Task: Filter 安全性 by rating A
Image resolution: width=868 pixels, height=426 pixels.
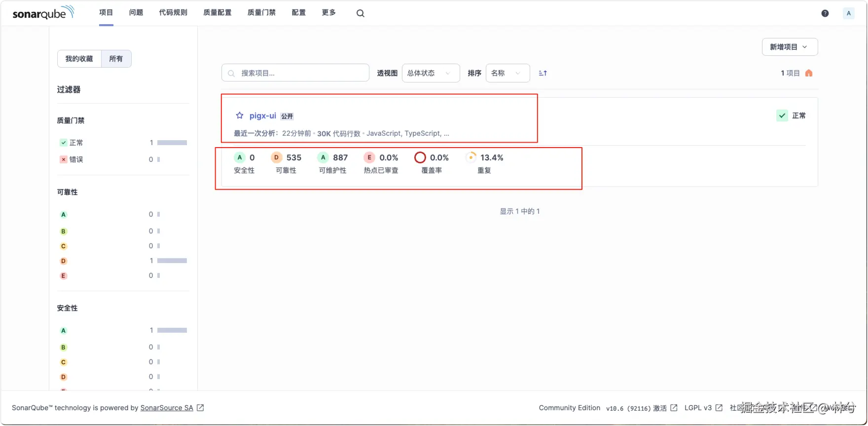Action: point(123,330)
